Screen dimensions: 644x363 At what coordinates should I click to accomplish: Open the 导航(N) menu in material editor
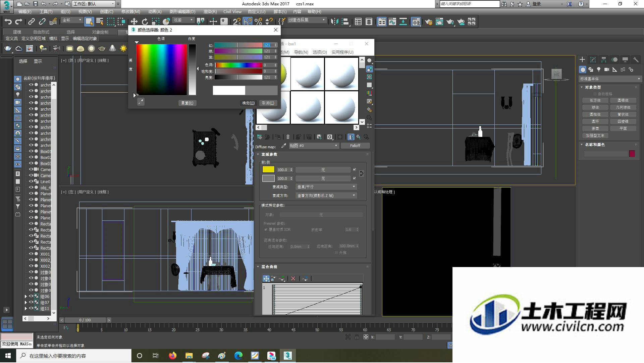(x=301, y=52)
